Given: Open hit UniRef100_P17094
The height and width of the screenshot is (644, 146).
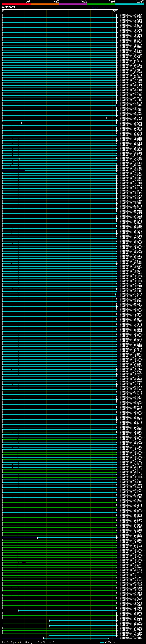Looking at the screenshot, I should point(131,20).
